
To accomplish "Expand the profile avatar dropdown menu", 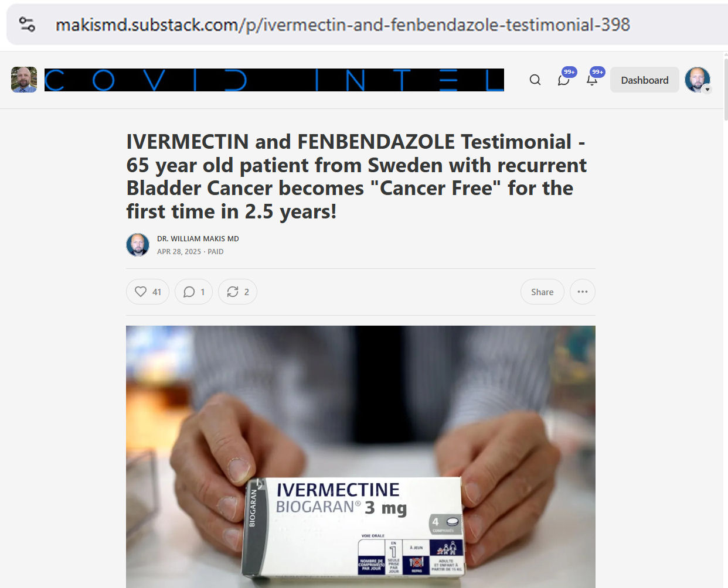I will (x=698, y=80).
